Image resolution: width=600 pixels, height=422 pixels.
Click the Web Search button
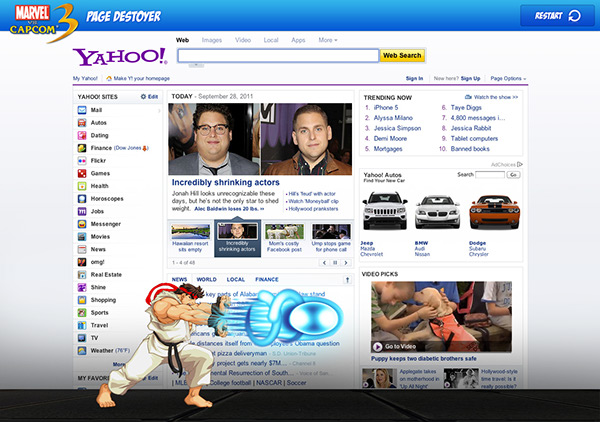click(402, 55)
